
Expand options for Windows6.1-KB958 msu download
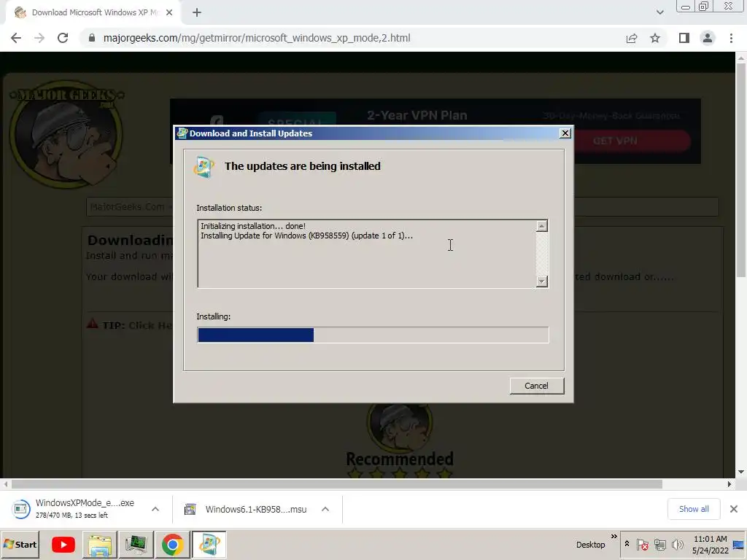point(325,509)
